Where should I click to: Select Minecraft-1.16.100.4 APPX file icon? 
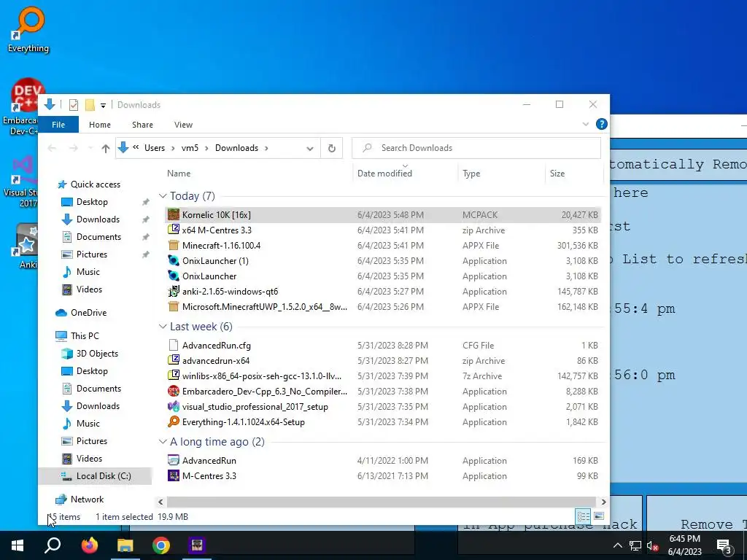[174, 245]
